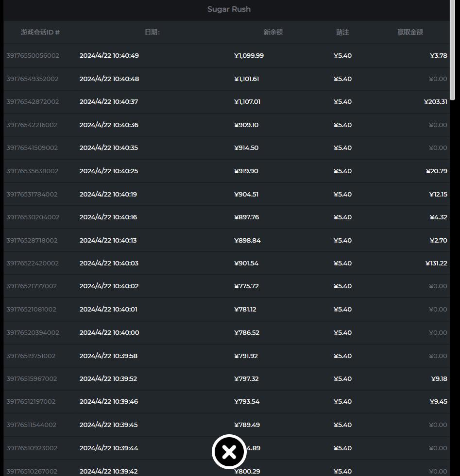Click balance ¥793.54

coord(247,401)
